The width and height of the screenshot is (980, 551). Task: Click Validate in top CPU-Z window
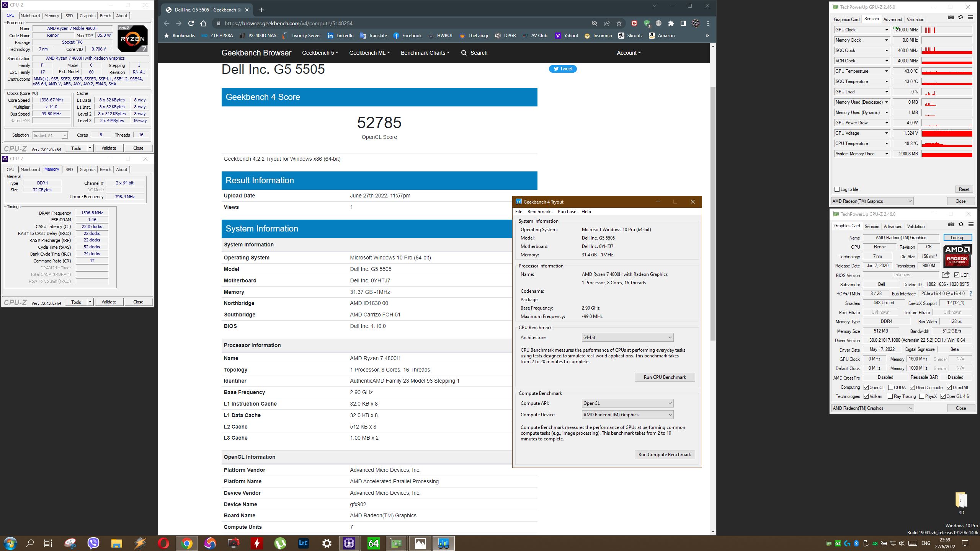(x=109, y=148)
